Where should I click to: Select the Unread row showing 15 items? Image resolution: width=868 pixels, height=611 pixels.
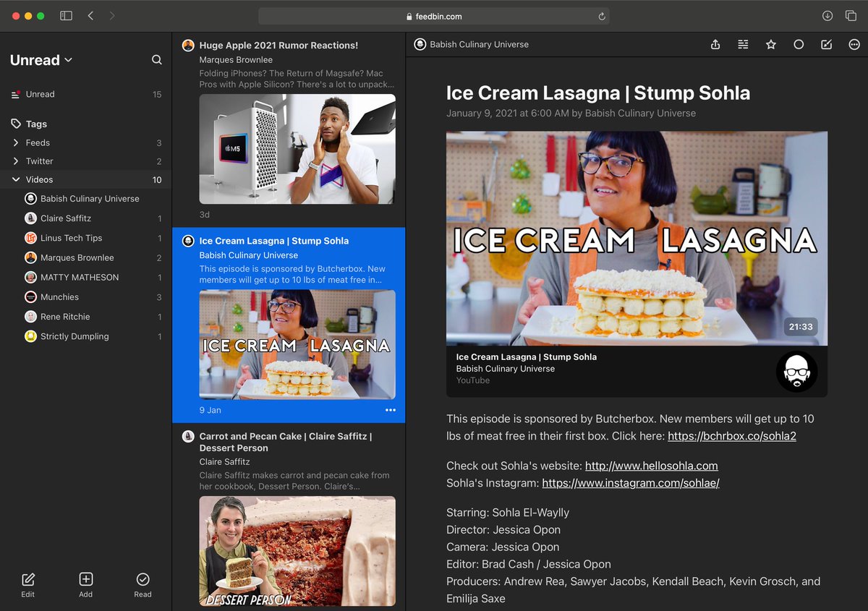[85, 94]
